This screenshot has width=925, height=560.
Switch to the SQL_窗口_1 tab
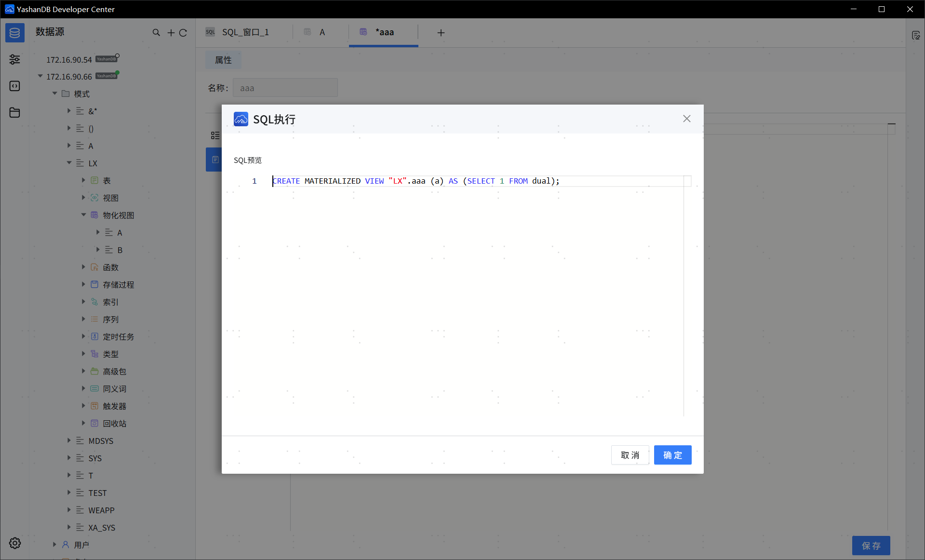coord(245,32)
